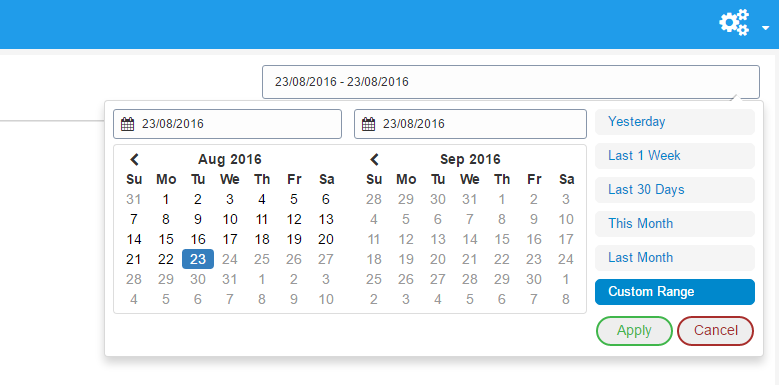Focus the start date field 23/08/2016
Screen dimensions: 779x385
(x=228, y=124)
